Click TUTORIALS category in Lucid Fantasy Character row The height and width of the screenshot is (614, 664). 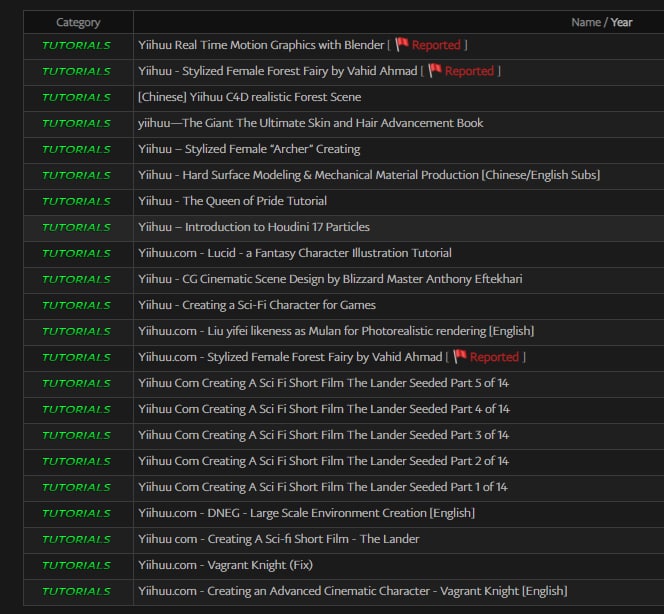click(77, 254)
